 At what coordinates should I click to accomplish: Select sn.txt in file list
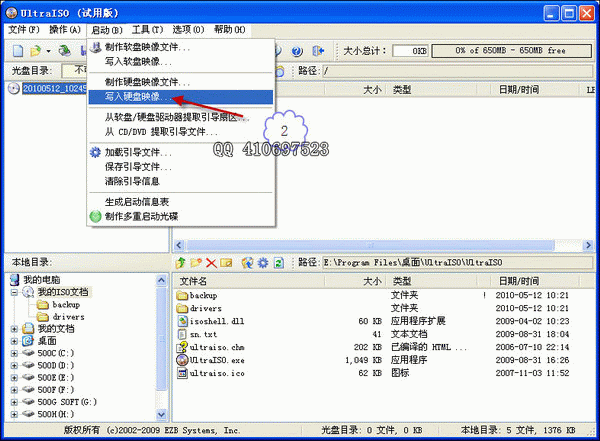(204, 335)
